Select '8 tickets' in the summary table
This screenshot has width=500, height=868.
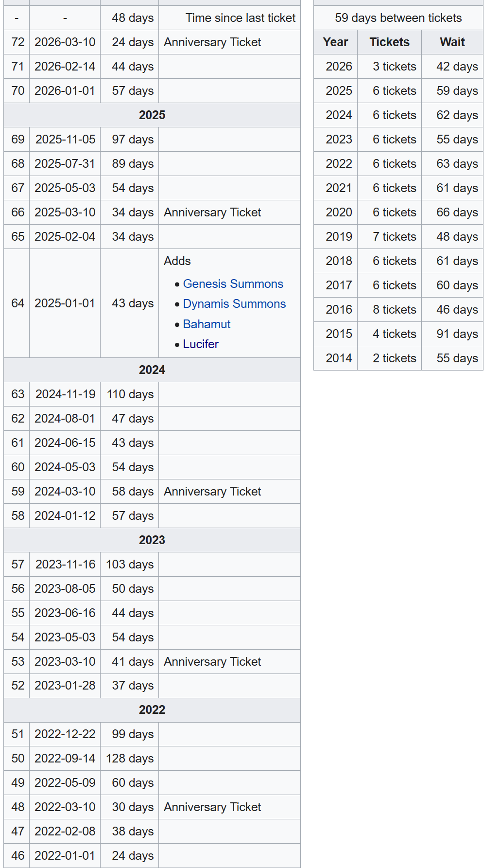pos(390,310)
